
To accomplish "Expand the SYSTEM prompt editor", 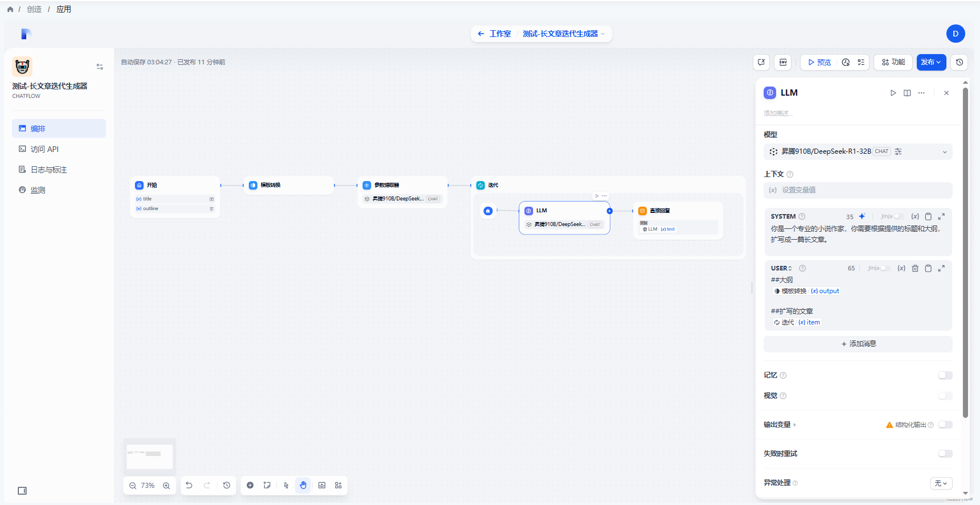I will (x=941, y=216).
